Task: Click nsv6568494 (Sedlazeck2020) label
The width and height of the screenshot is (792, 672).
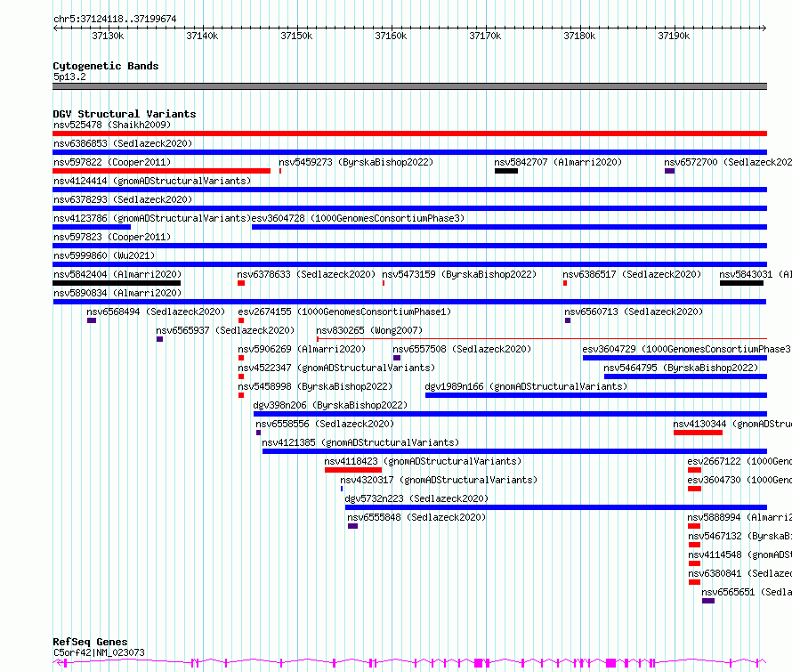Action: tap(156, 312)
